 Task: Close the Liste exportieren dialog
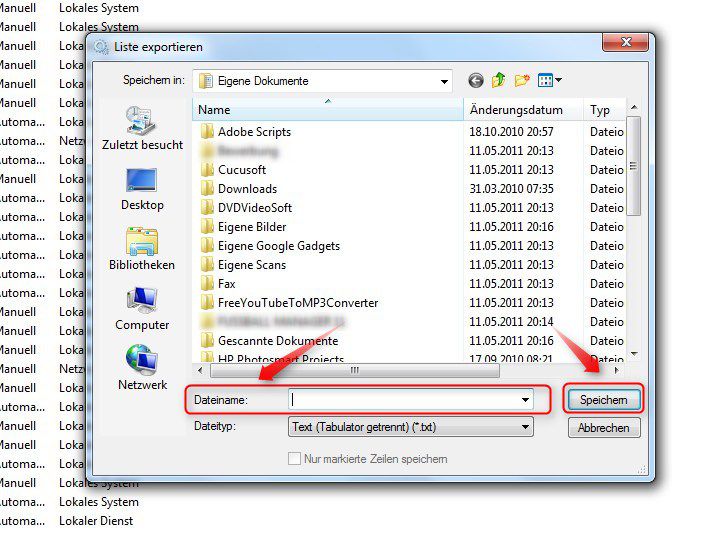[626, 42]
